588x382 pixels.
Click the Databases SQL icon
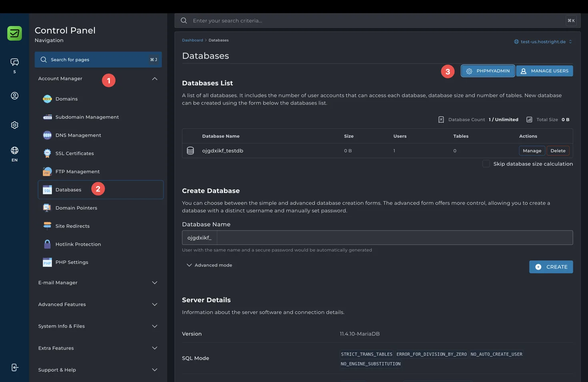click(x=47, y=189)
